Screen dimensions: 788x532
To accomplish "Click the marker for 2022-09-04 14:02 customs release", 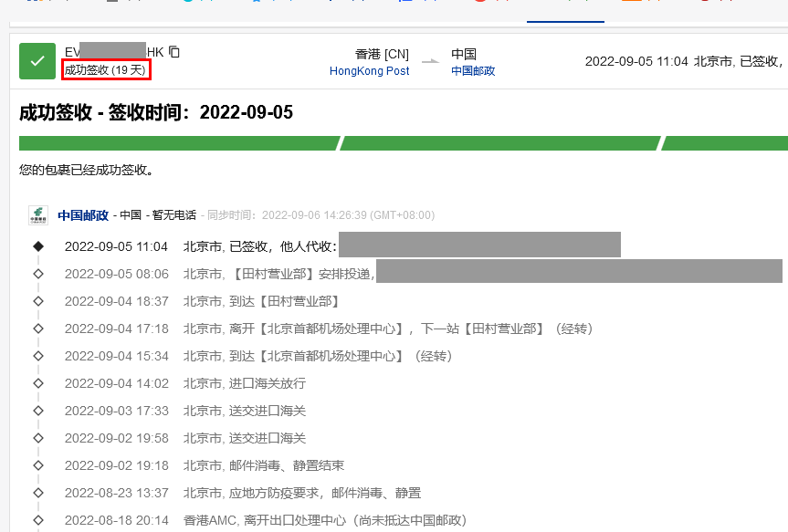I will point(38,383).
